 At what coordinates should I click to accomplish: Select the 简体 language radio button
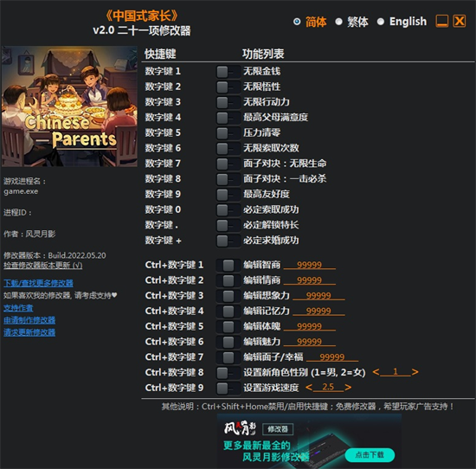(x=297, y=22)
